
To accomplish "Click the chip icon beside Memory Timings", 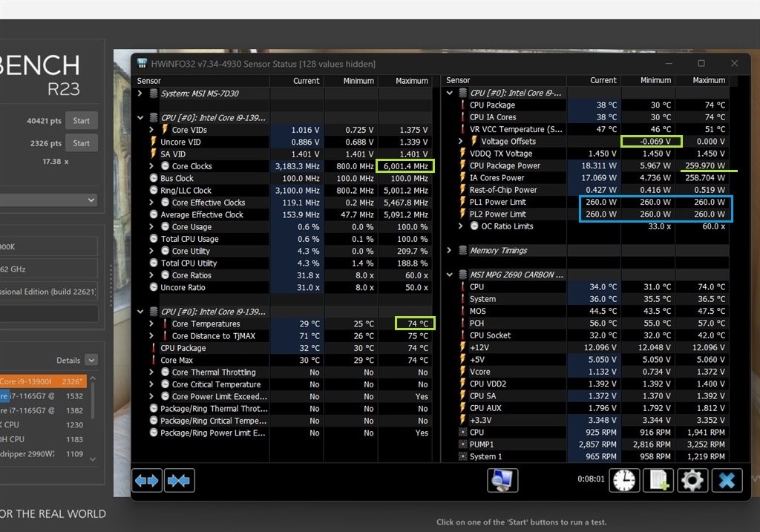I will click(463, 251).
